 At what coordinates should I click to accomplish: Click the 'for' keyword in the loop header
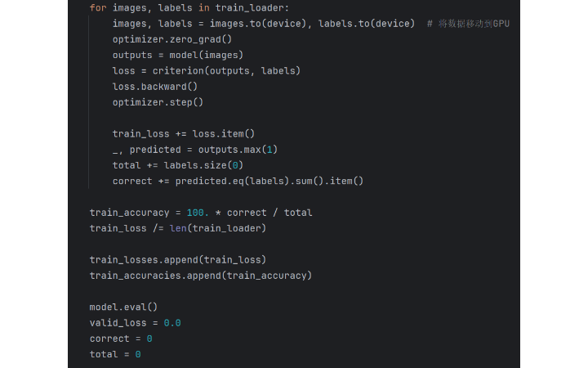[x=98, y=8]
